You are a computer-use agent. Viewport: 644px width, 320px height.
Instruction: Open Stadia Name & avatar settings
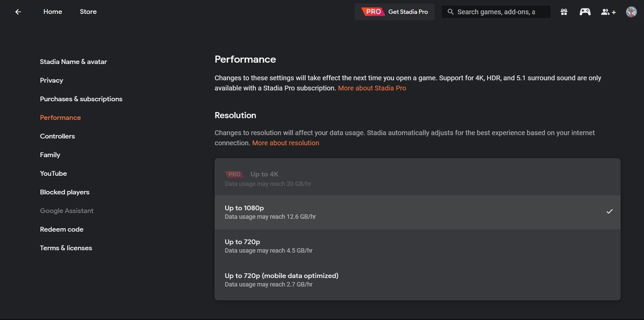pyautogui.click(x=74, y=62)
